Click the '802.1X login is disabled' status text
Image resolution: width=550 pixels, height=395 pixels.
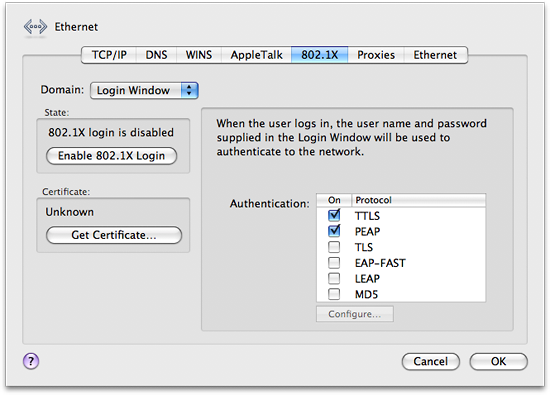click(x=111, y=133)
